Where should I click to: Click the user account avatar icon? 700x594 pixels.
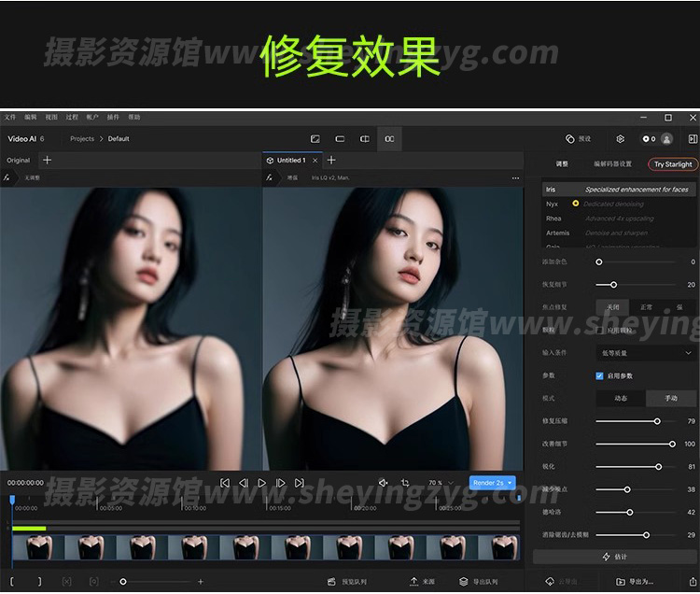(x=666, y=139)
